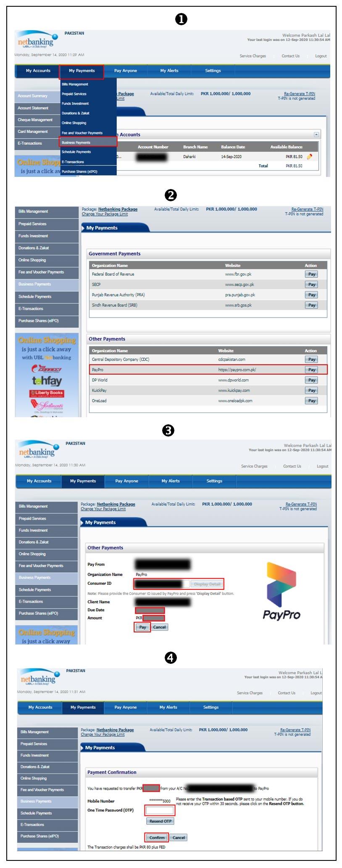The height and width of the screenshot is (868, 342).
Task: Open the tohfay shopping logo
Action: click(x=47, y=381)
